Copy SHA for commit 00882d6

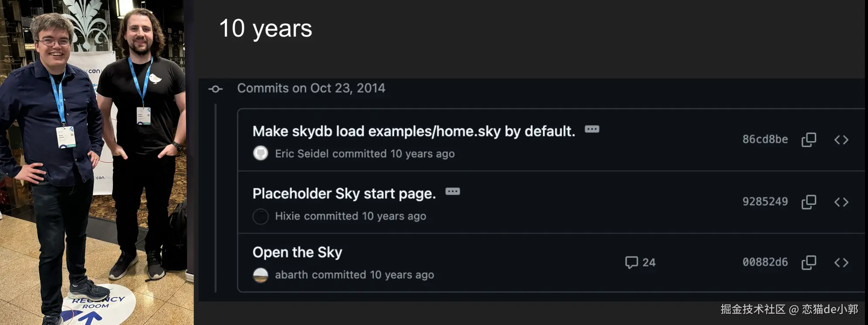click(x=809, y=263)
